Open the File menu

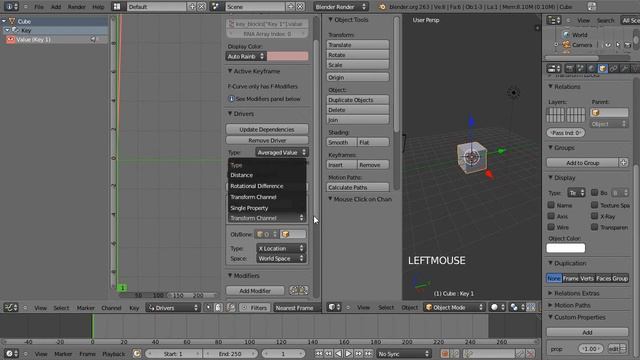[39, 7]
